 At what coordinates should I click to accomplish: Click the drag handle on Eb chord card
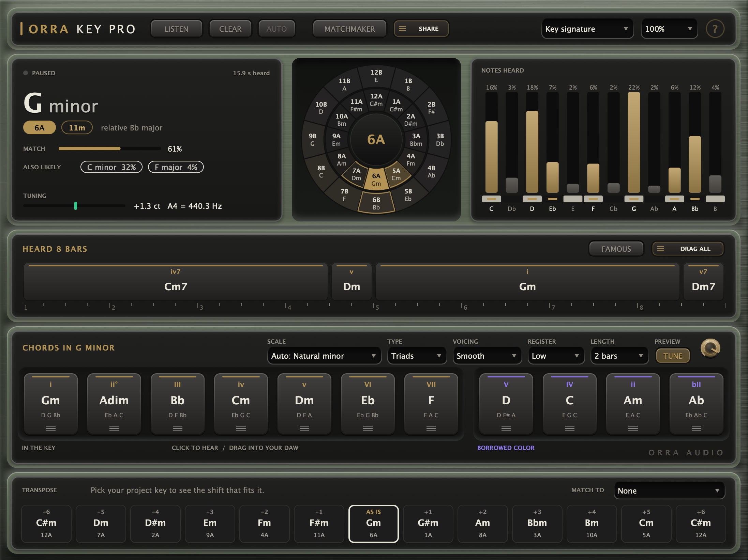click(x=368, y=429)
